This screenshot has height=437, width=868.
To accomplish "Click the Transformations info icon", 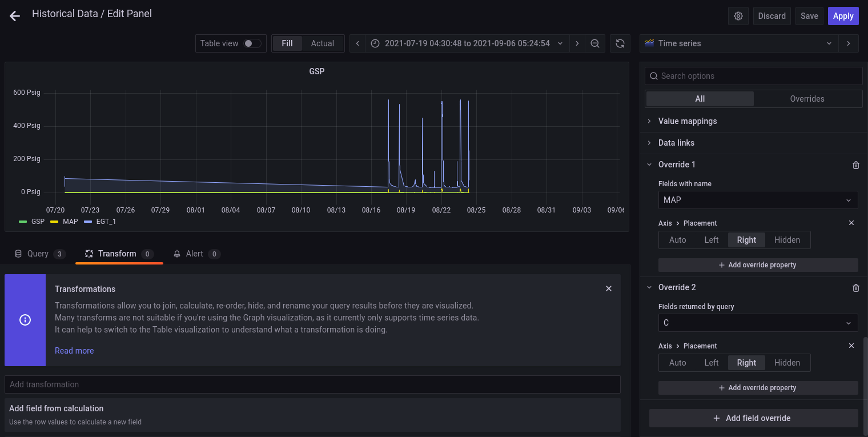I will pyautogui.click(x=25, y=320).
